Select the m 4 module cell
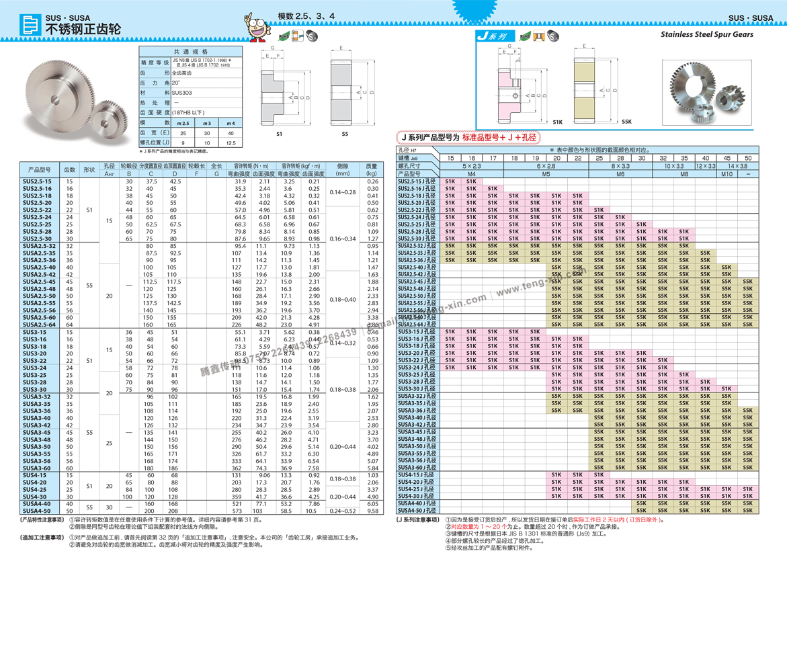The image size is (787, 672). click(x=231, y=123)
